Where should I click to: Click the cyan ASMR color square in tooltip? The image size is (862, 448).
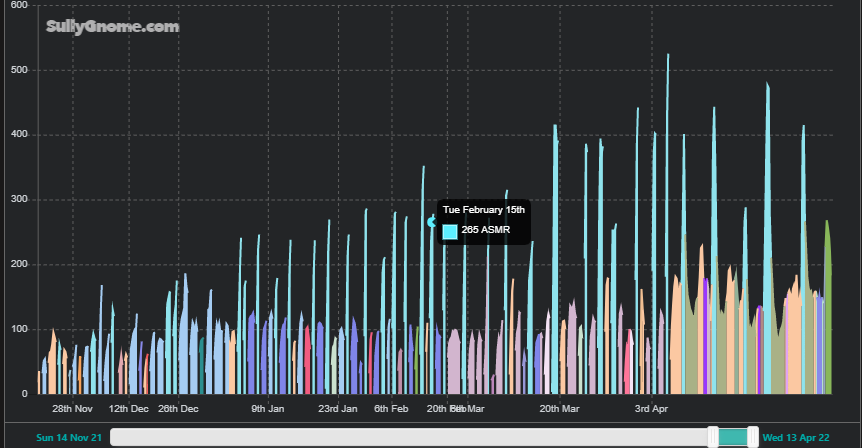pos(450,231)
